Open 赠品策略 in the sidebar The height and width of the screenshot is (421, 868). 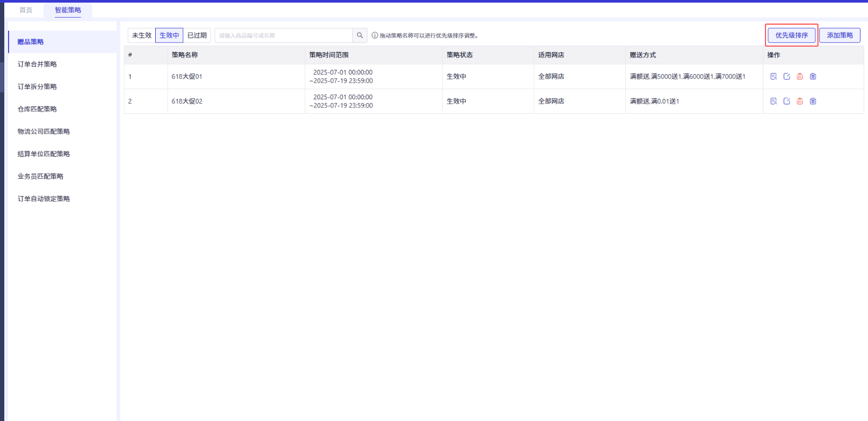[x=62, y=42]
